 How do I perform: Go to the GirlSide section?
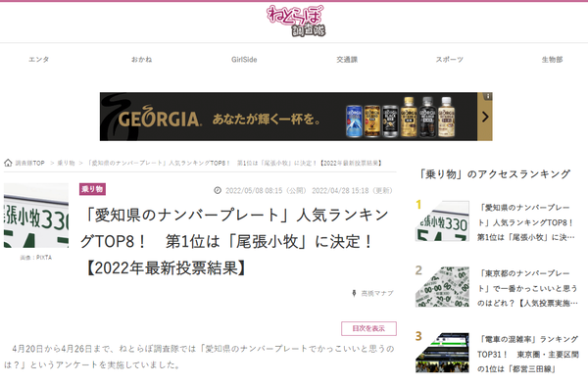[x=244, y=59]
